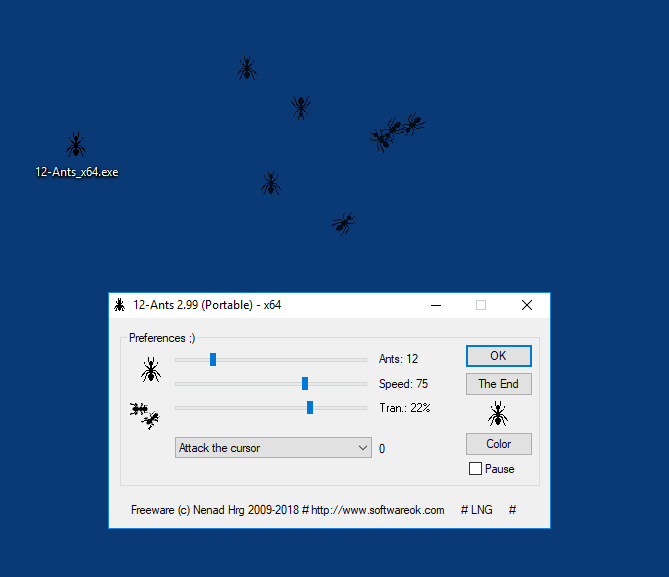Click the ant icon in the title bar

(119, 305)
